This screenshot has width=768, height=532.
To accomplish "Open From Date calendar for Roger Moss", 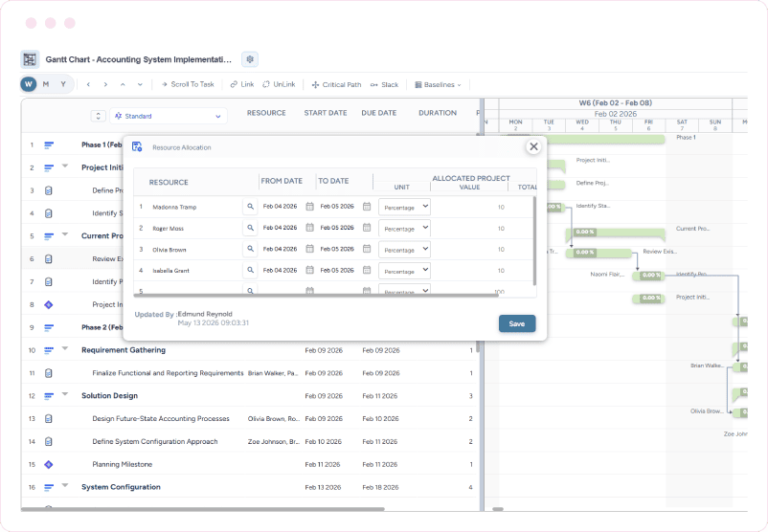I will point(309,228).
